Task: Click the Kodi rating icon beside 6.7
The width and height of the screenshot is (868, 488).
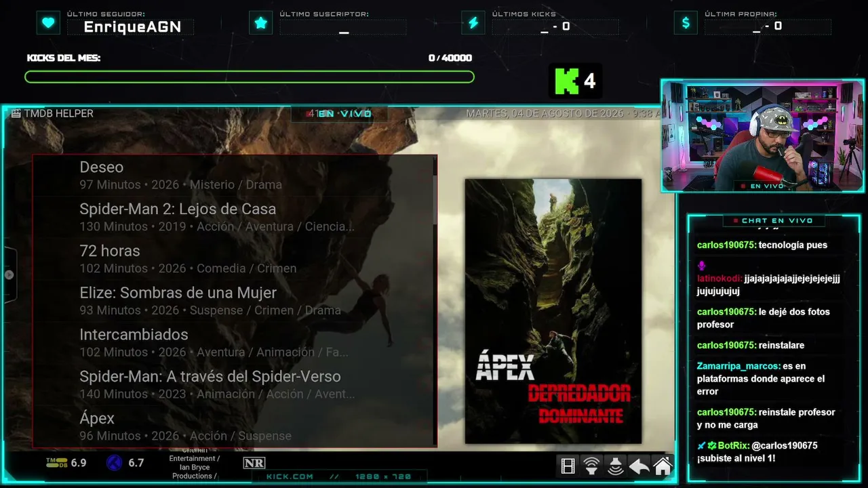Action: (114, 463)
